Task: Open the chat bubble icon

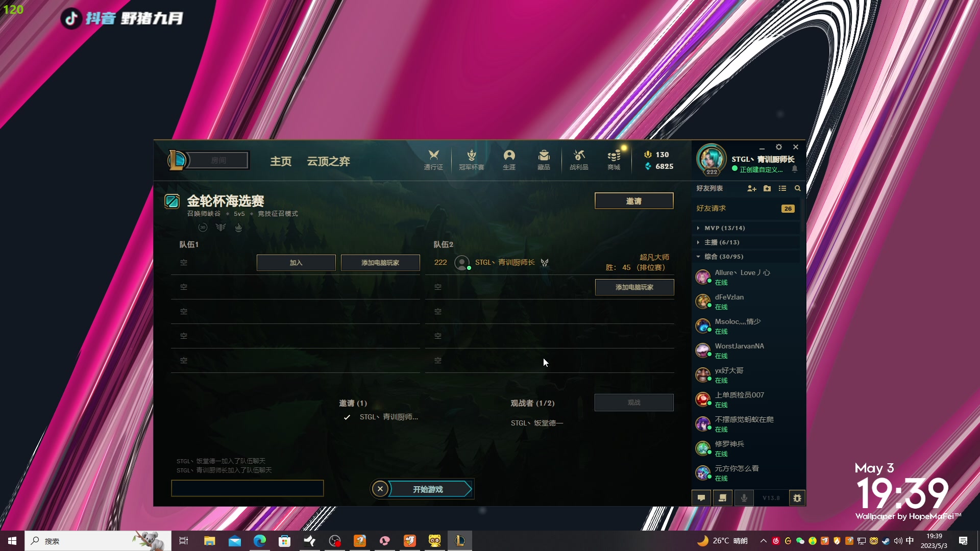Action: click(x=701, y=498)
